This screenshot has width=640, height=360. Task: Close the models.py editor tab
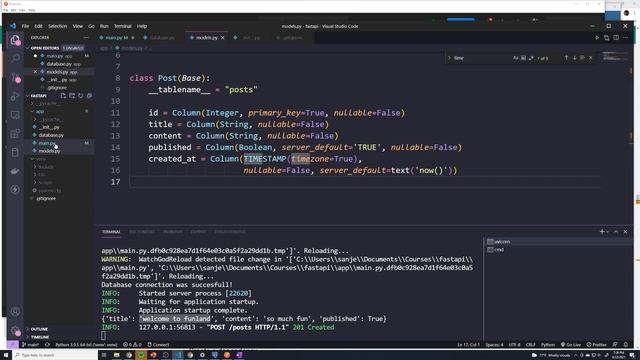click(x=222, y=38)
